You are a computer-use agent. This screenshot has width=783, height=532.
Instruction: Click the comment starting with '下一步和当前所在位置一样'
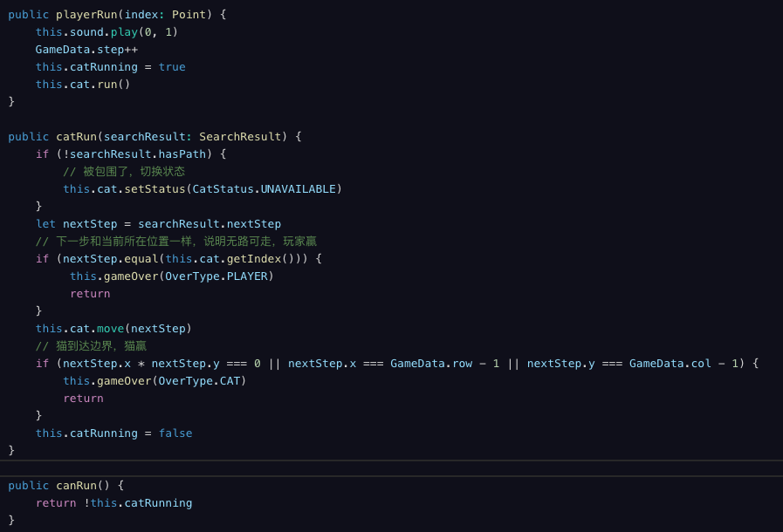tap(175, 242)
